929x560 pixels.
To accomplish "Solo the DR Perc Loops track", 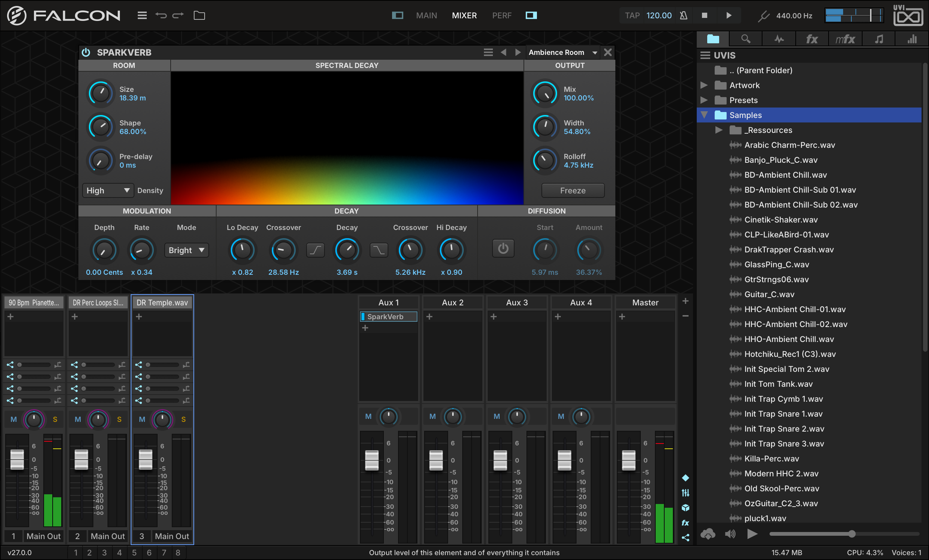I will (x=119, y=419).
